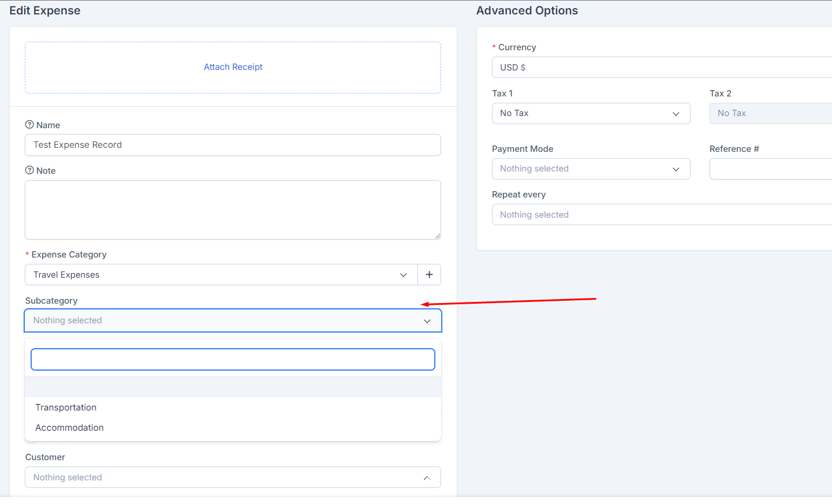Expand the Repeat every dropdown
The image size is (832, 504).
tap(658, 215)
